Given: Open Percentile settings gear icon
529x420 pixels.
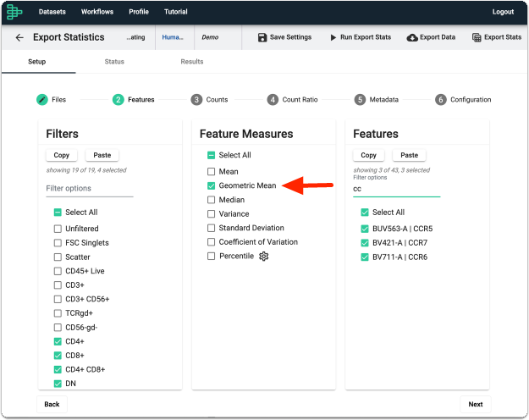Looking at the screenshot, I should 263,257.
